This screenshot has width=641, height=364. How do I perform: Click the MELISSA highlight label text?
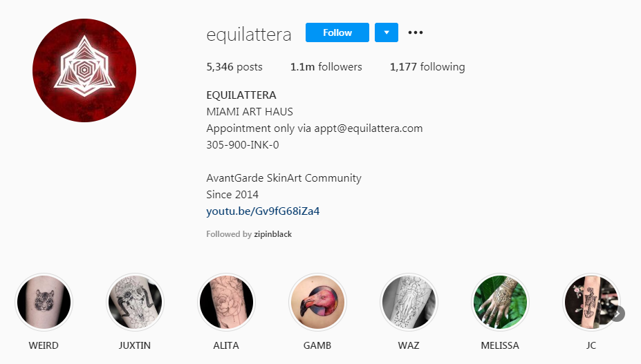tap(500, 345)
